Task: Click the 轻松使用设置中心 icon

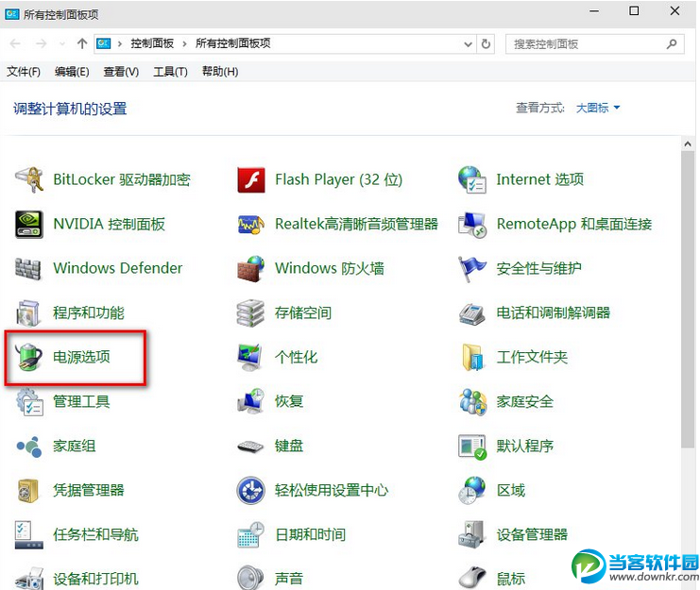Action: pos(251,491)
